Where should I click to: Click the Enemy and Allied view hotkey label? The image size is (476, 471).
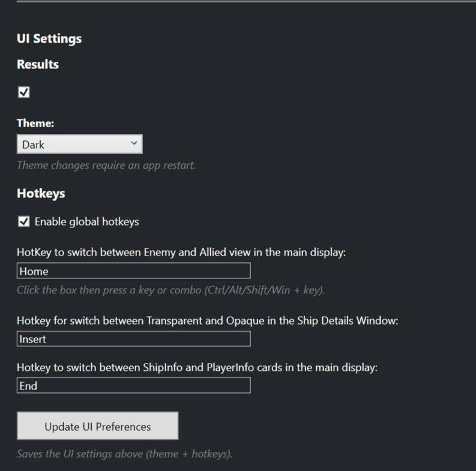click(181, 252)
